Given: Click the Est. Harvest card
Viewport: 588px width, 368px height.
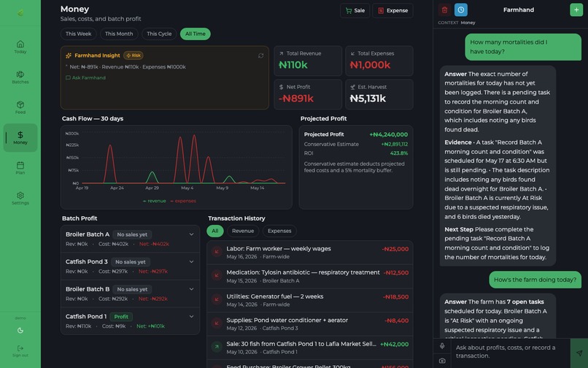Looking at the screenshot, I should coord(379,94).
